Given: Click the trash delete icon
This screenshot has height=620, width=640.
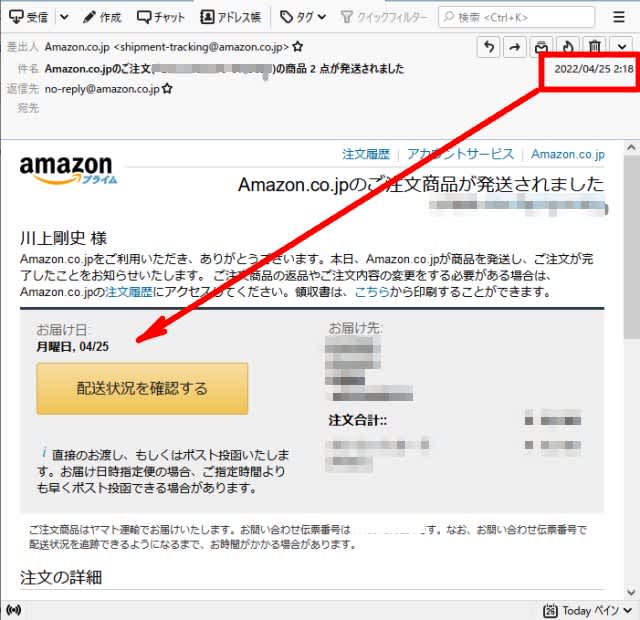Looking at the screenshot, I should click(x=595, y=46).
